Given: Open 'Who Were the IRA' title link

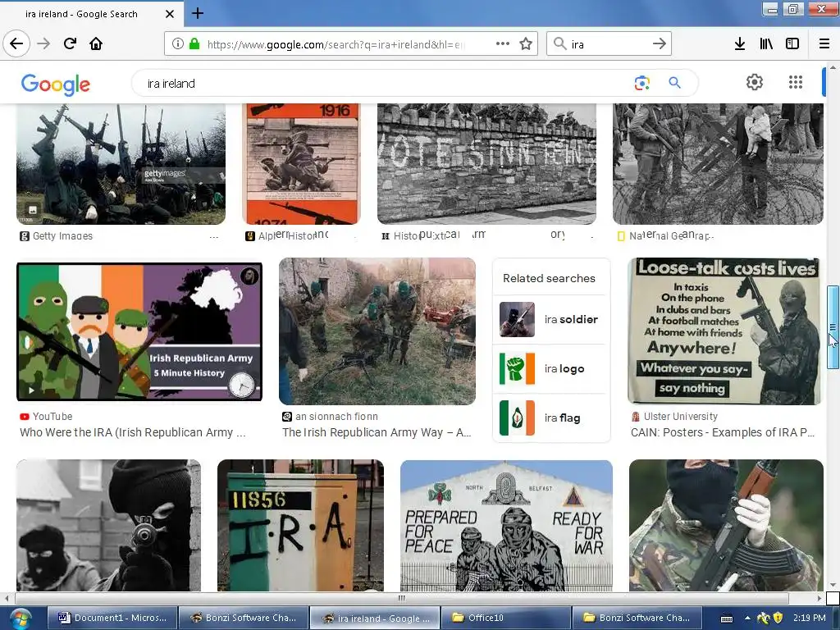Looking at the screenshot, I should point(133,432).
